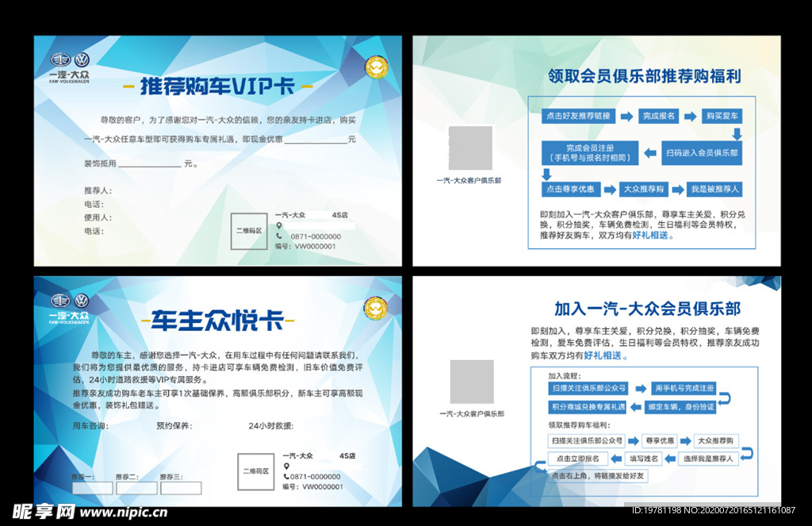Click the 推荐购车VIP卡 title
Image resolution: width=812 pixels, height=526 pixels.
pyautogui.click(x=217, y=86)
